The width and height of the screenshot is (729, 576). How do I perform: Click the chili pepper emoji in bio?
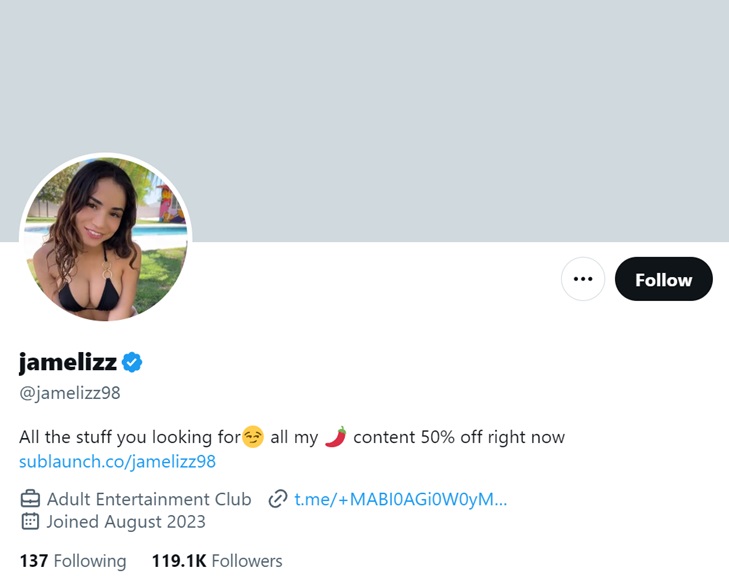click(x=335, y=437)
